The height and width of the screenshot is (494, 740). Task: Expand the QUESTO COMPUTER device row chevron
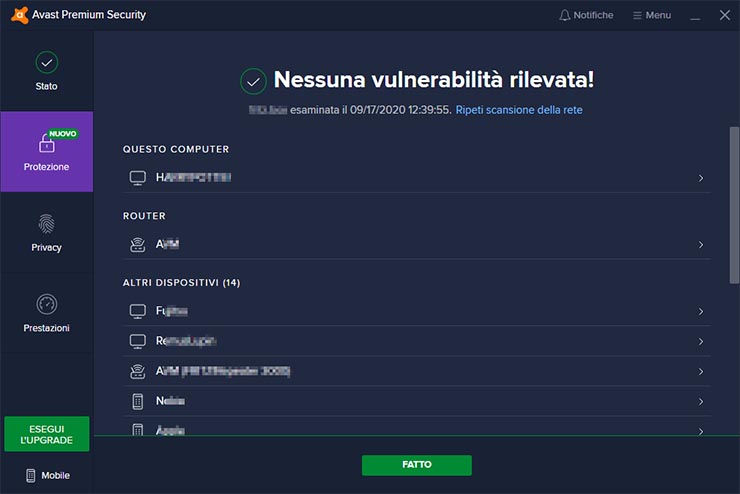click(x=701, y=178)
